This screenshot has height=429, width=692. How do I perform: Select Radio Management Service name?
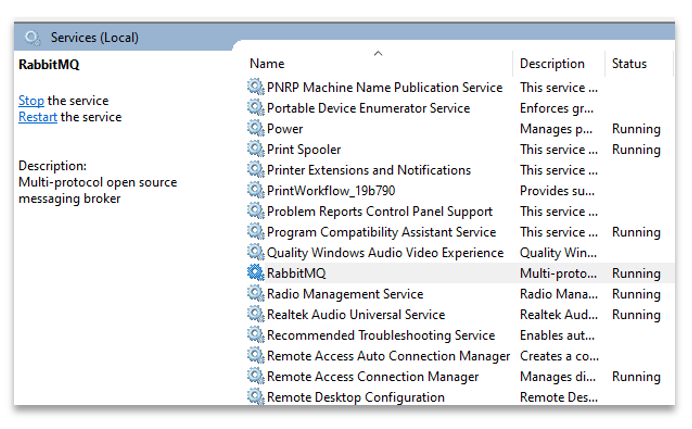pos(345,294)
